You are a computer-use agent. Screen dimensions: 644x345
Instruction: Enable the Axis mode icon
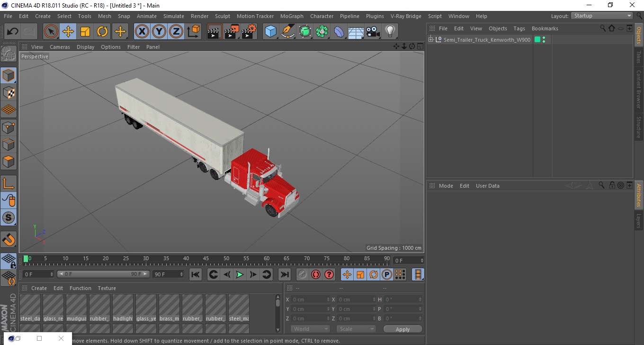pyautogui.click(x=9, y=183)
